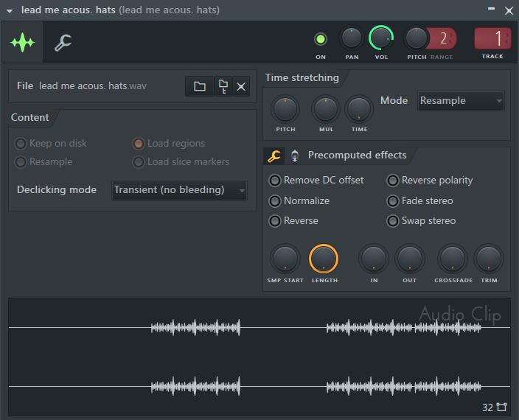The image size is (519, 420).
Task: Click the file browser tree icon
Action: [x=223, y=86]
